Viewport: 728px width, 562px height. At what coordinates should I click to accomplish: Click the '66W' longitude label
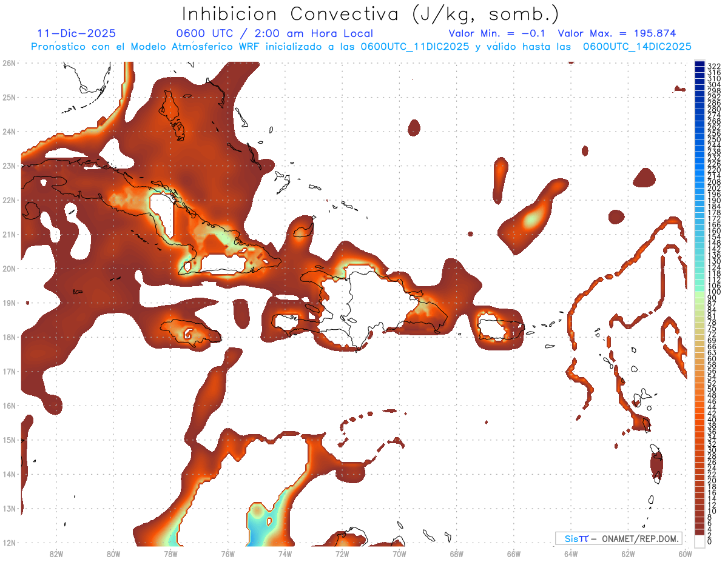pyautogui.click(x=514, y=554)
